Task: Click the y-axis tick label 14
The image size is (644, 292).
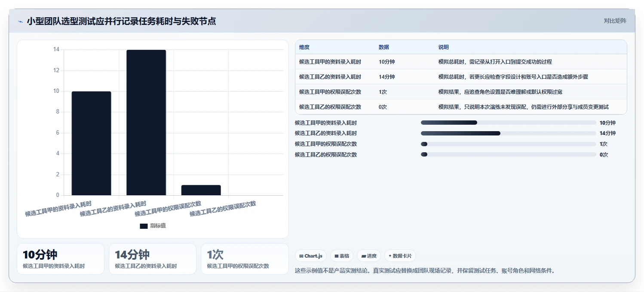Action: [56, 49]
